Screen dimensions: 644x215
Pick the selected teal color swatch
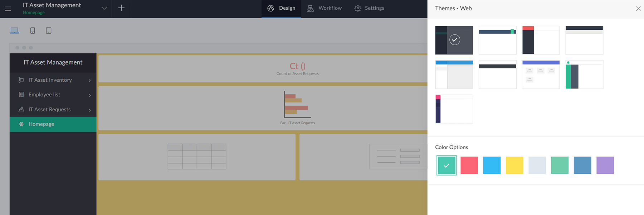(447, 165)
